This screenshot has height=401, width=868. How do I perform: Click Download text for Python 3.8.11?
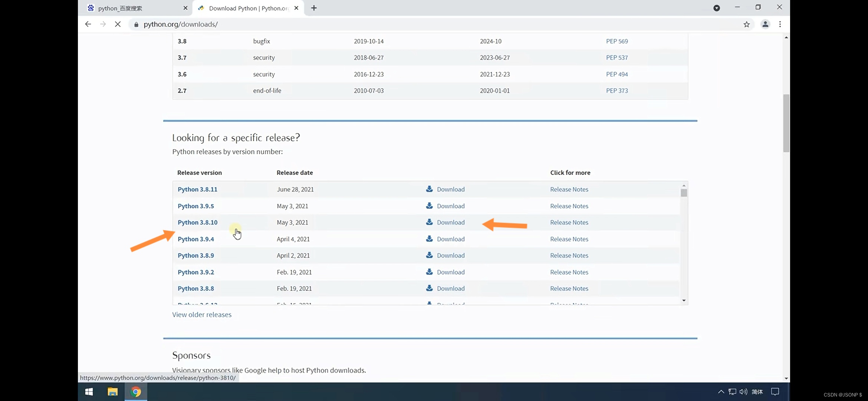click(451, 189)
